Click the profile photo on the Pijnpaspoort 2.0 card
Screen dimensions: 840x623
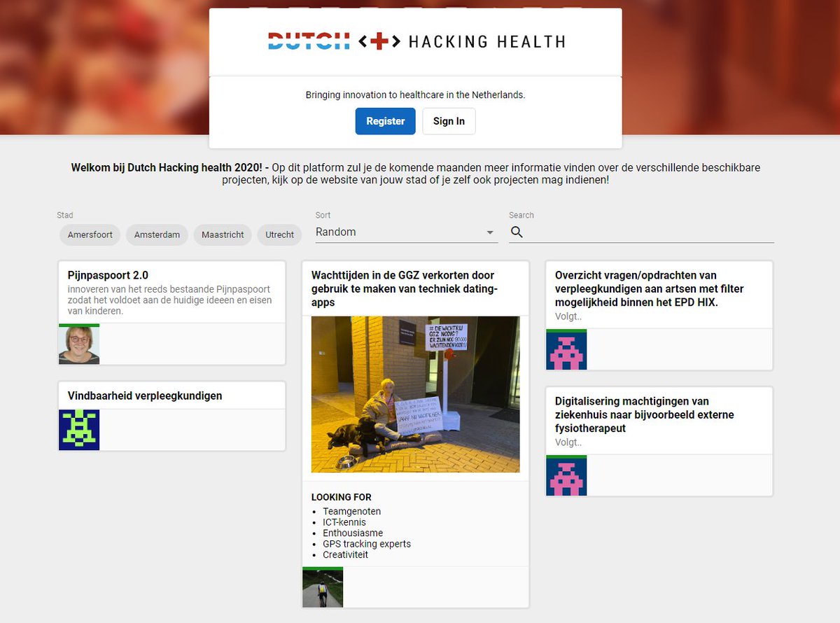coord(78,345)
